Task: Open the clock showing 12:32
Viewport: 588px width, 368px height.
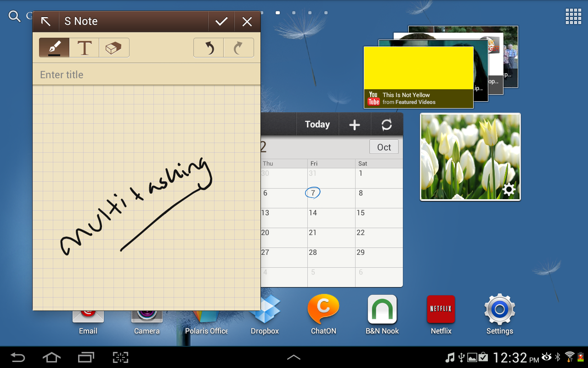Action: 515,357
